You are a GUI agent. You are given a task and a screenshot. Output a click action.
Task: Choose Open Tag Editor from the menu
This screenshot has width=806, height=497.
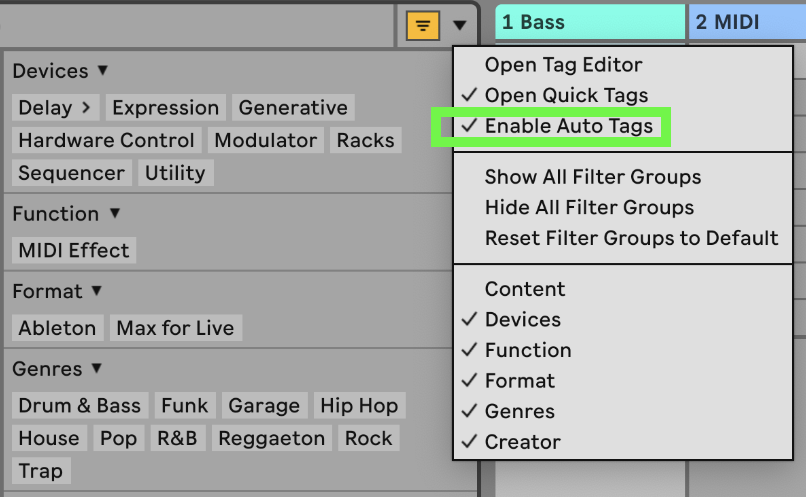click(563, 65)
